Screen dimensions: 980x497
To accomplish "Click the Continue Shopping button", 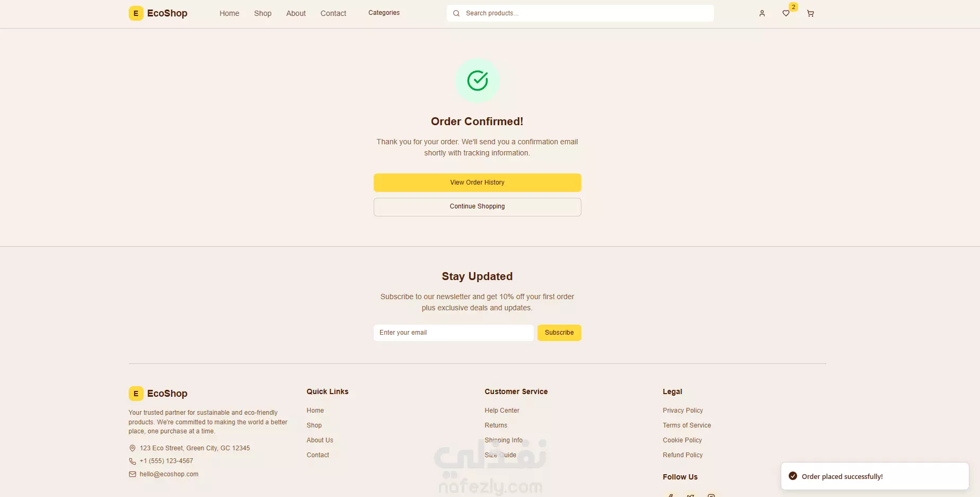I will [x=478, y=207].
